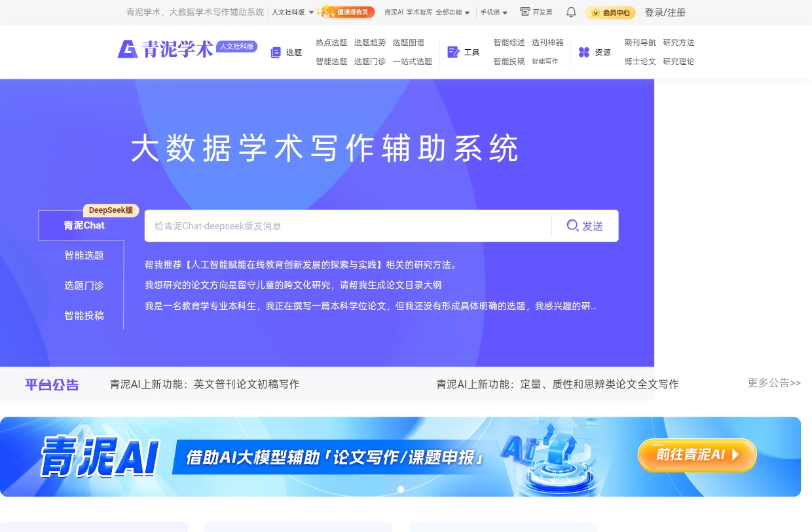Select the 青泥Chat tab
The image size is (812, 532).
pyautogui.click(x=84, y=225)
